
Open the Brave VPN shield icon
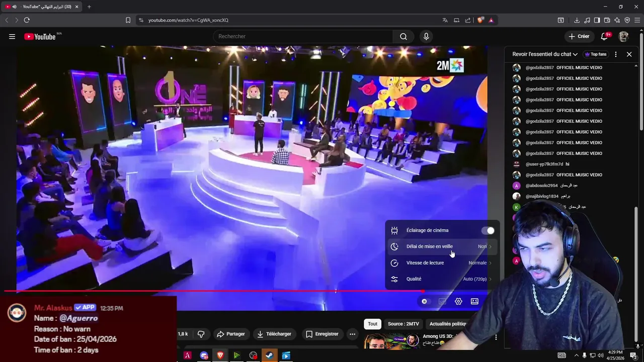pos(627,20)
